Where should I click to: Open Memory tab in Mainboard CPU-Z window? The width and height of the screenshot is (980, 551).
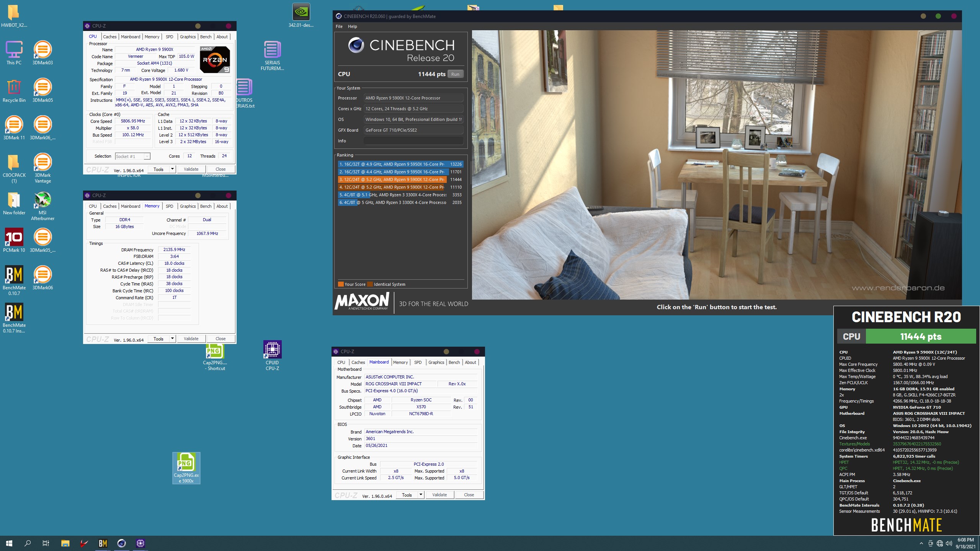(x=400, y=362)
